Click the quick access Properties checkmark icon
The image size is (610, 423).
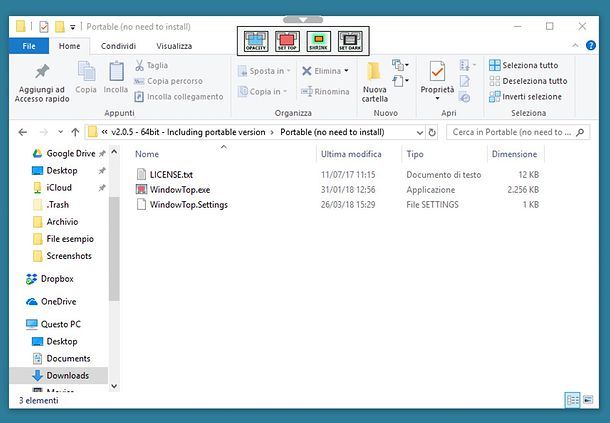pyautogui.click(x=44, y=27)
